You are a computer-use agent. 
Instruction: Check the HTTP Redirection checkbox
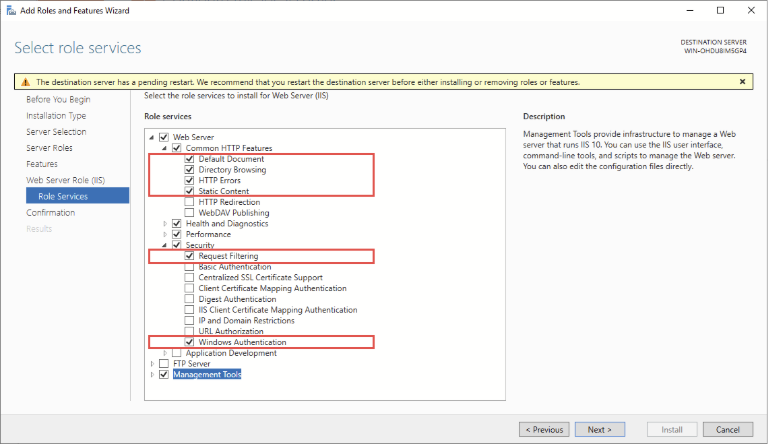coord(190,202)
